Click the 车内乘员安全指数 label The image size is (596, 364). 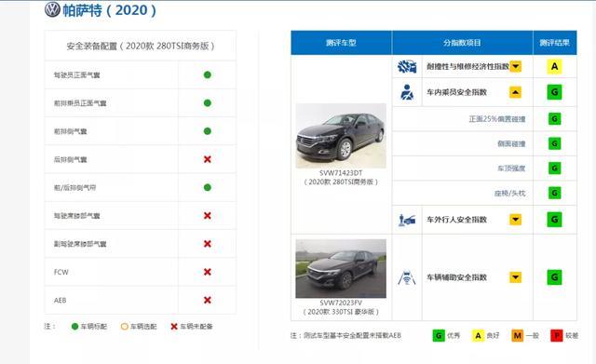coord(456,92)
